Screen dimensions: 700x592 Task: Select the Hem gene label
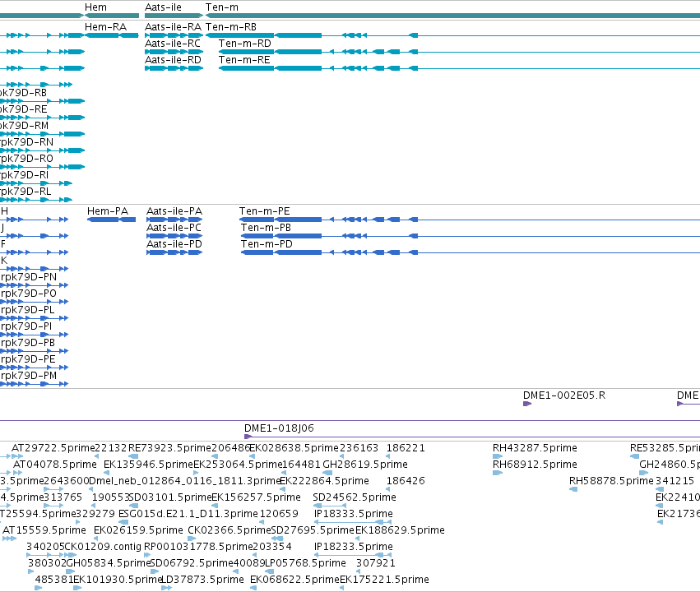tap(95, 7)
